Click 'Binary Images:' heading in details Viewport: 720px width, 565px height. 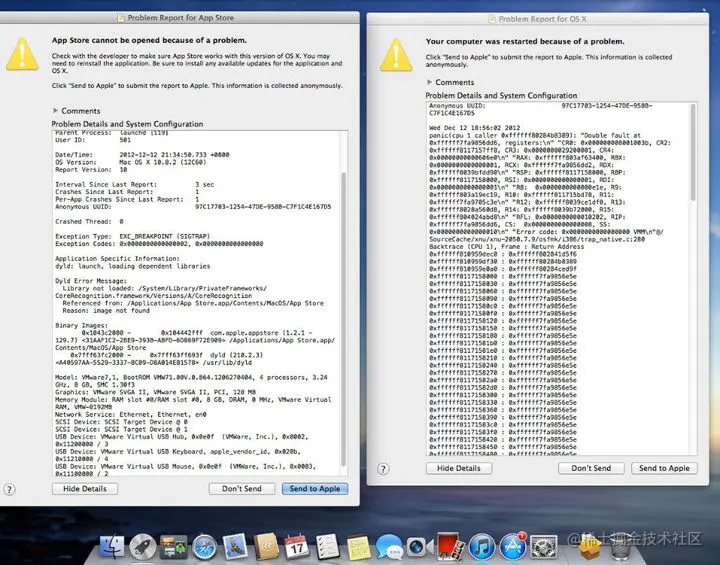coord(81,325)
